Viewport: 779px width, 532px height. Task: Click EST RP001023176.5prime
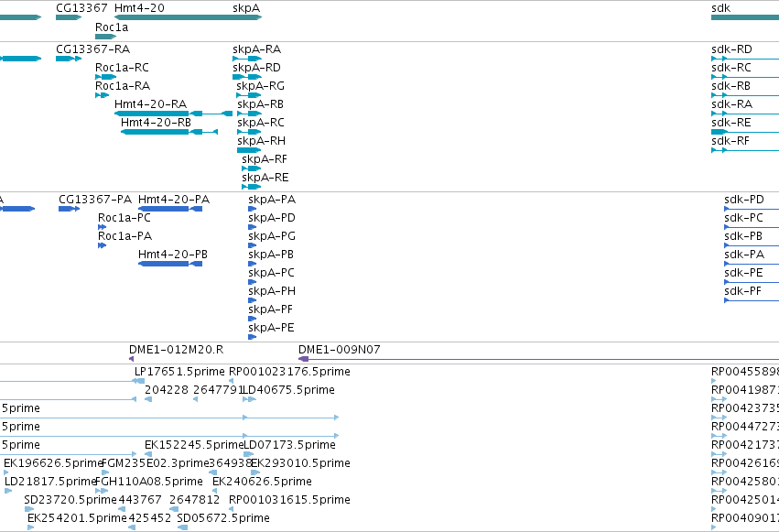tap(289, 372)
